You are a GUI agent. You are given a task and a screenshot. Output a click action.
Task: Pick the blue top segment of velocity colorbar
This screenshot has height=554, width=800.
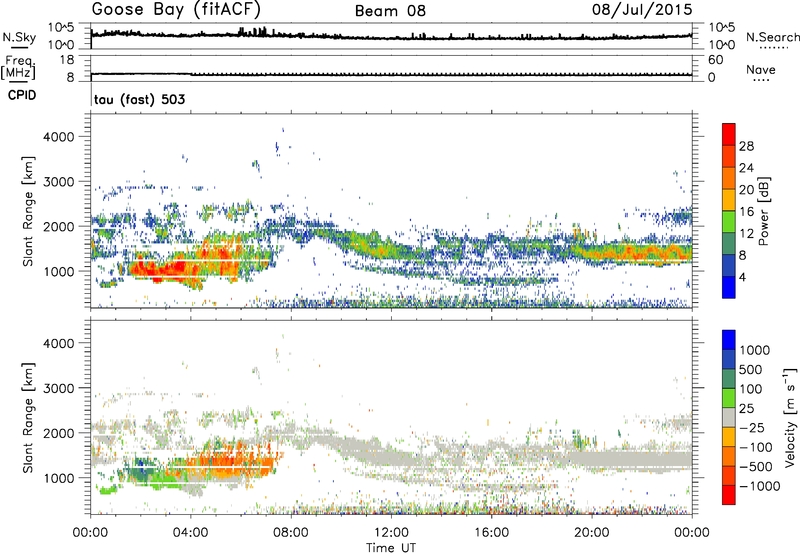click(x=729, y=340)
